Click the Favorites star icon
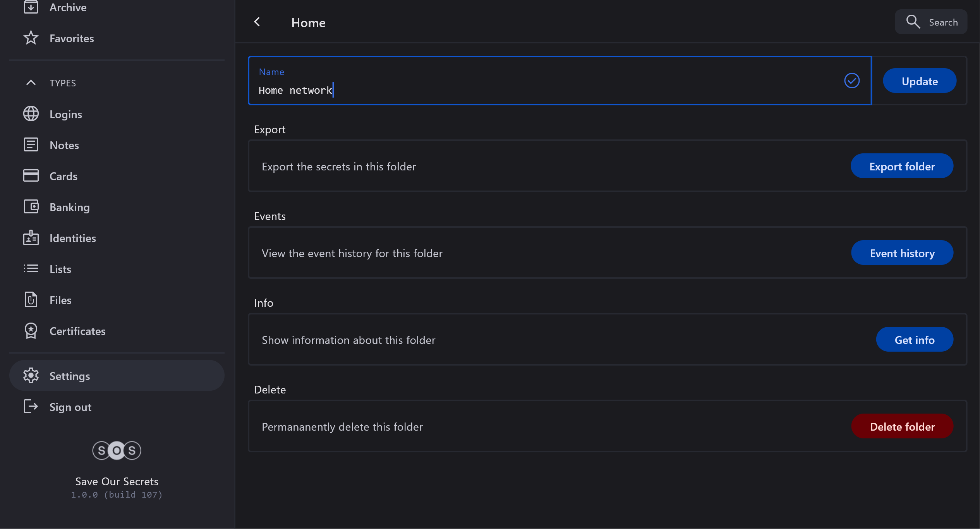The width and height of the screenshot is (980, 529). pyautogui.click(x=31, y=38)
